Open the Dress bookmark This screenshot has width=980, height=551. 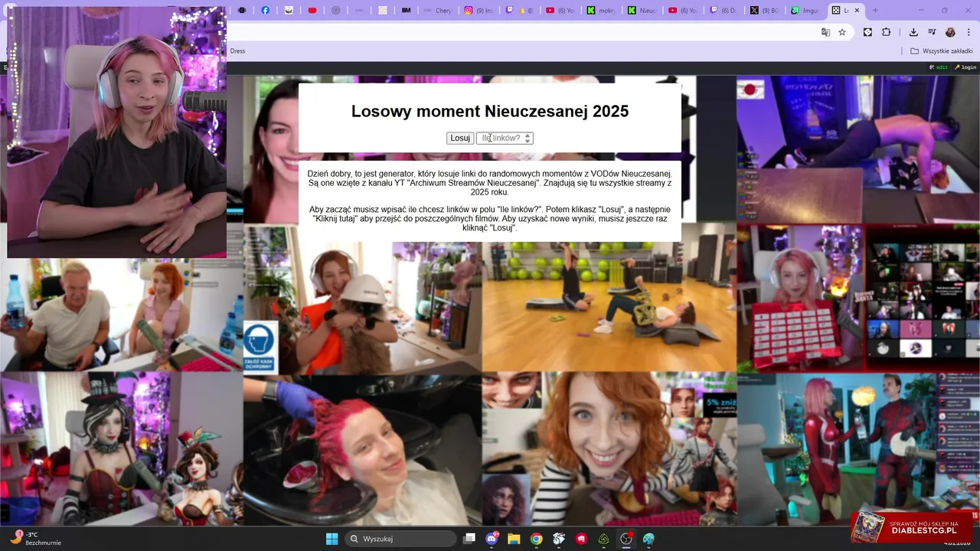point(237,51)
